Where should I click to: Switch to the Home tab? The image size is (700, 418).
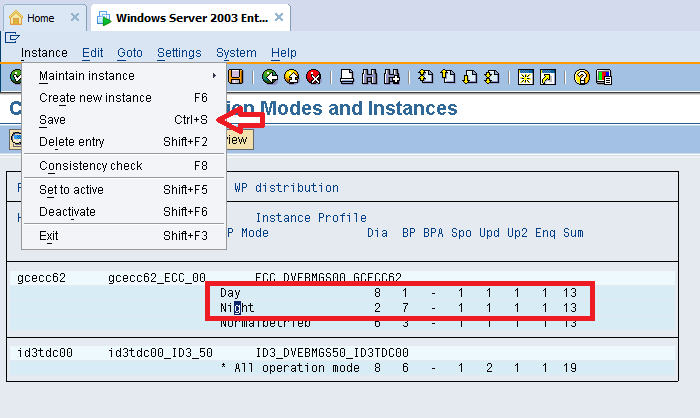(45, 18)
